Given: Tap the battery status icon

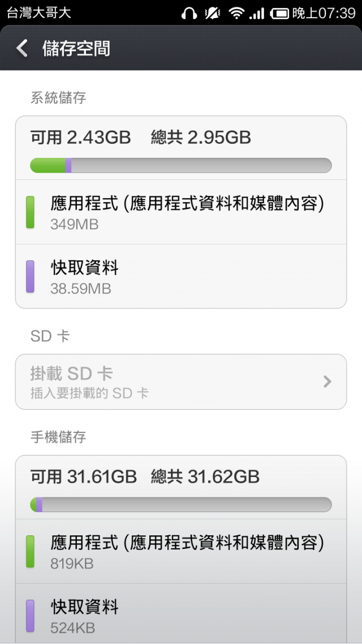Looking at the screenshot, I should (279, 13).
